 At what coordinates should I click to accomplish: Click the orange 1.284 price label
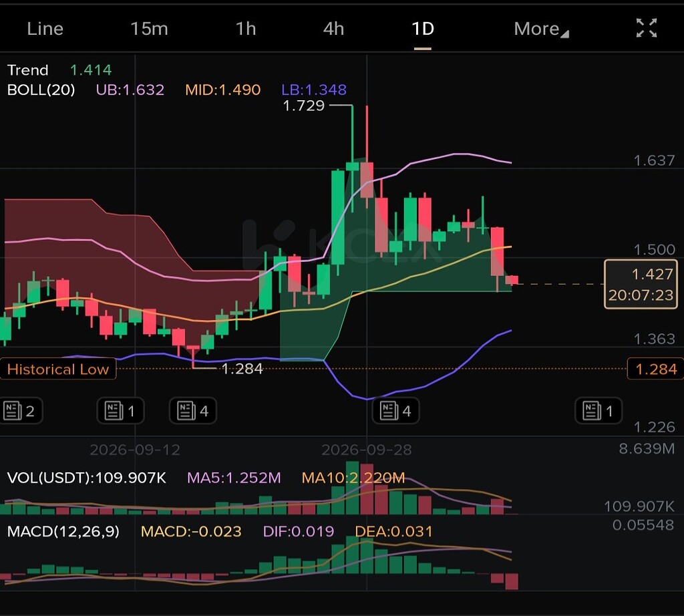(656, 369)
